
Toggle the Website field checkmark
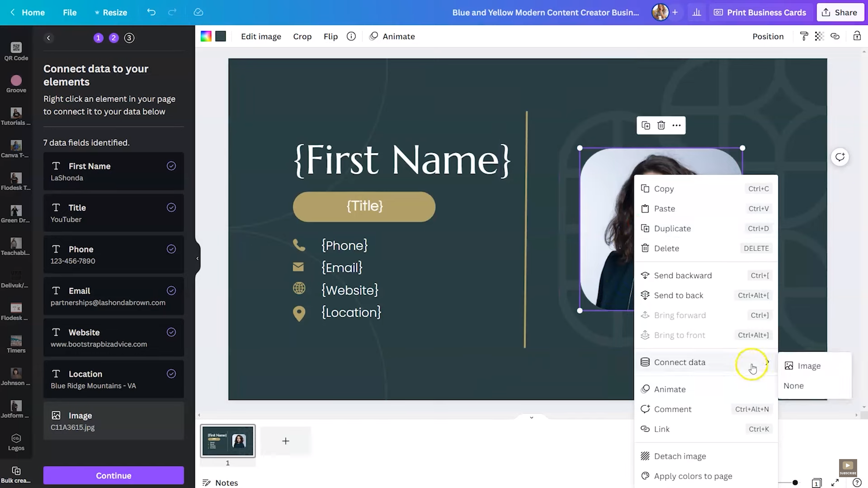[171, 332]
